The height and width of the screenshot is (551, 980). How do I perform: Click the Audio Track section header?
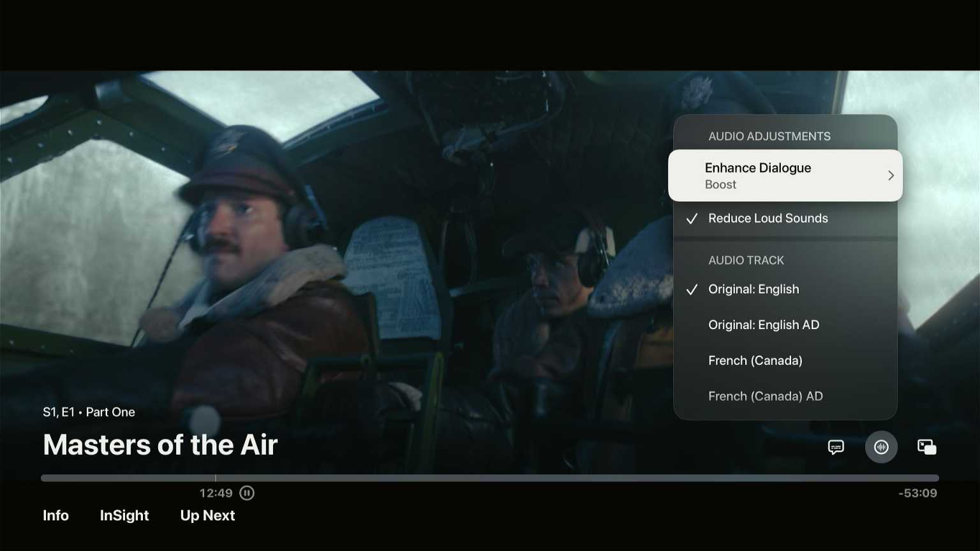point(745,260)
